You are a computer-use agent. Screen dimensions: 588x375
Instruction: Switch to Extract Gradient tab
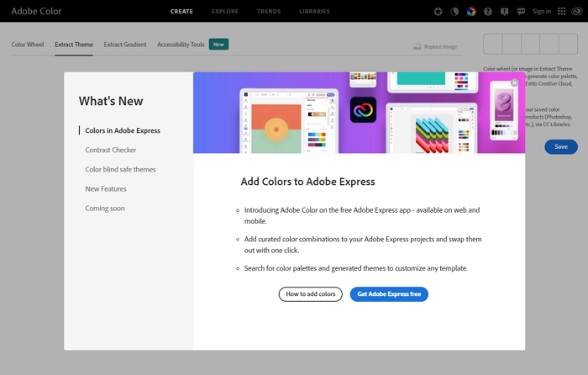125,45
